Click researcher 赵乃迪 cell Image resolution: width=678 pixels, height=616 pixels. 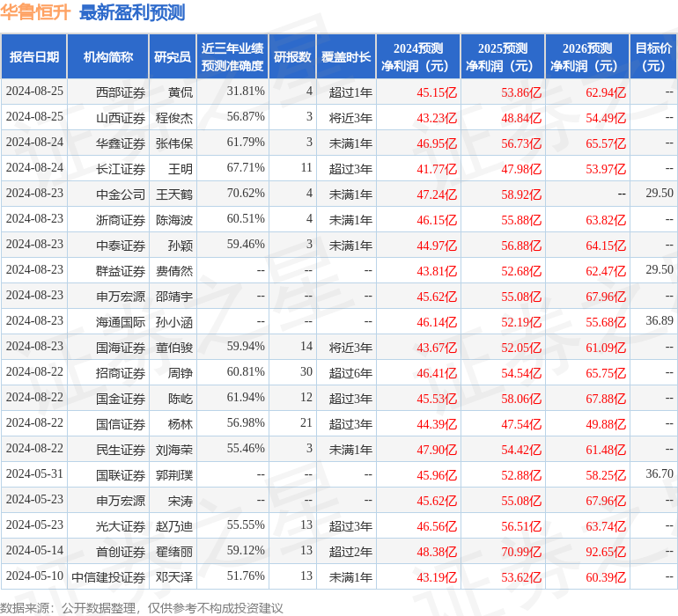(x=174, y=525)
